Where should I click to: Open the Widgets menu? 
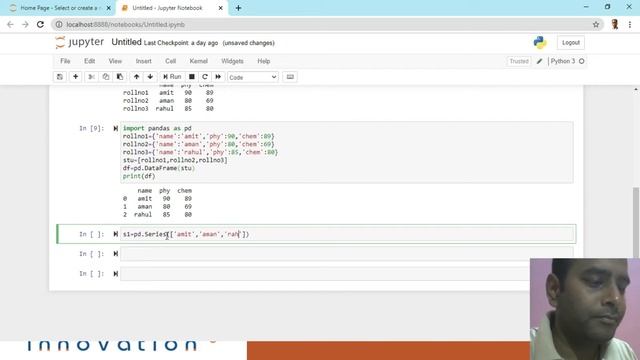tap(232, 61)
